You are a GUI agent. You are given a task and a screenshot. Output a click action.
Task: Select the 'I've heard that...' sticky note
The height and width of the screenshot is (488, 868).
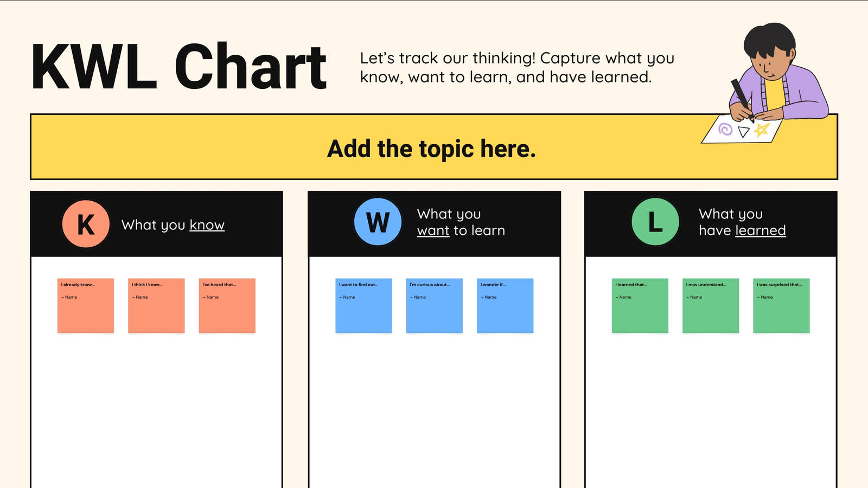click(x=227, y=306)
